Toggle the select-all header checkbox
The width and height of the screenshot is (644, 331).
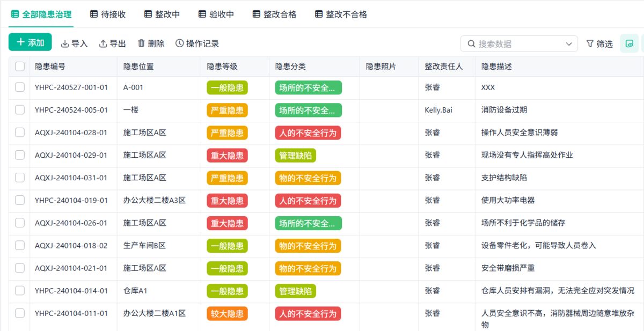[20, 67]
